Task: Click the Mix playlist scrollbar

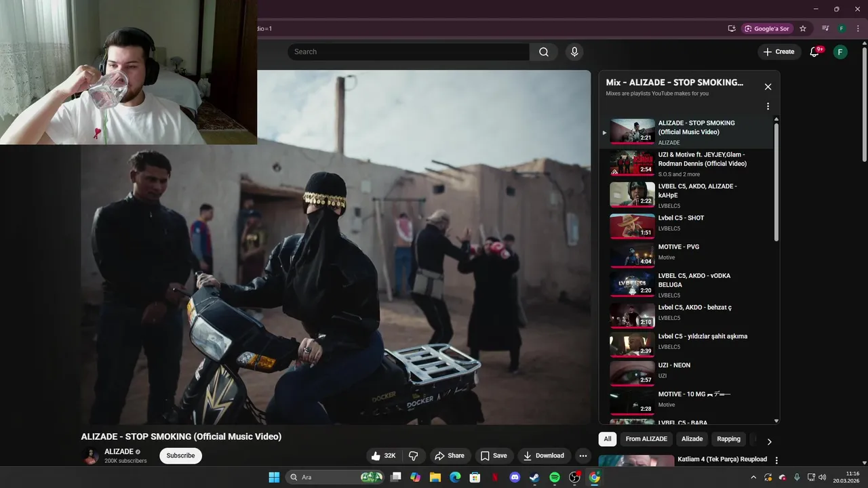Action: pos(776,183)
